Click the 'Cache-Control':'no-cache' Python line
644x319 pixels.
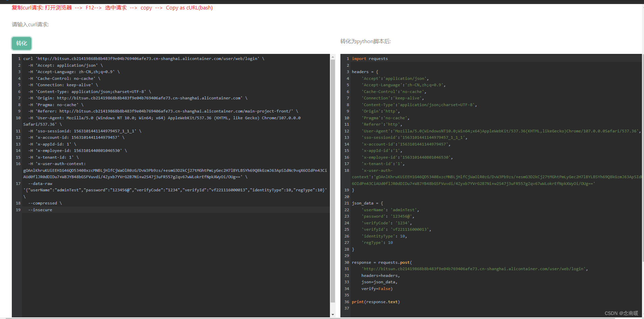click(394, 92)
